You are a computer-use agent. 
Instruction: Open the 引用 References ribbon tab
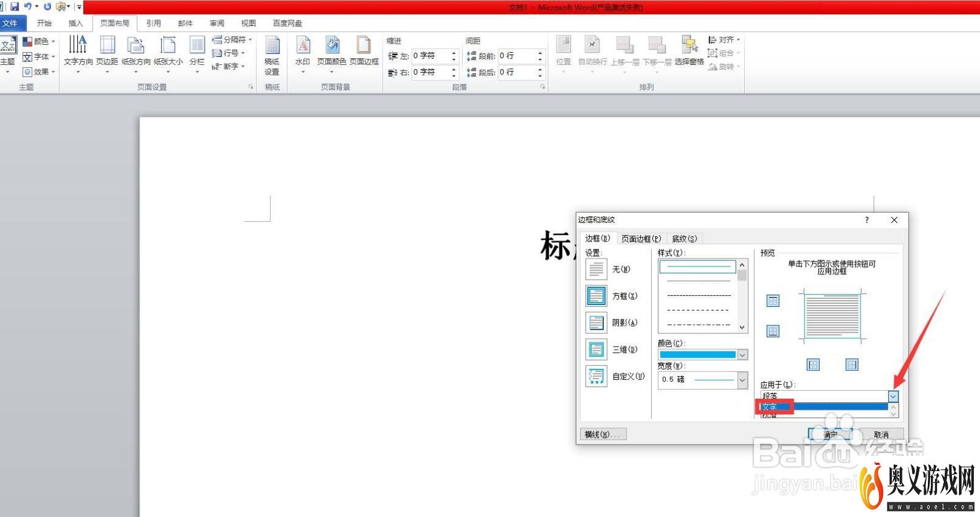coord(154,23)
